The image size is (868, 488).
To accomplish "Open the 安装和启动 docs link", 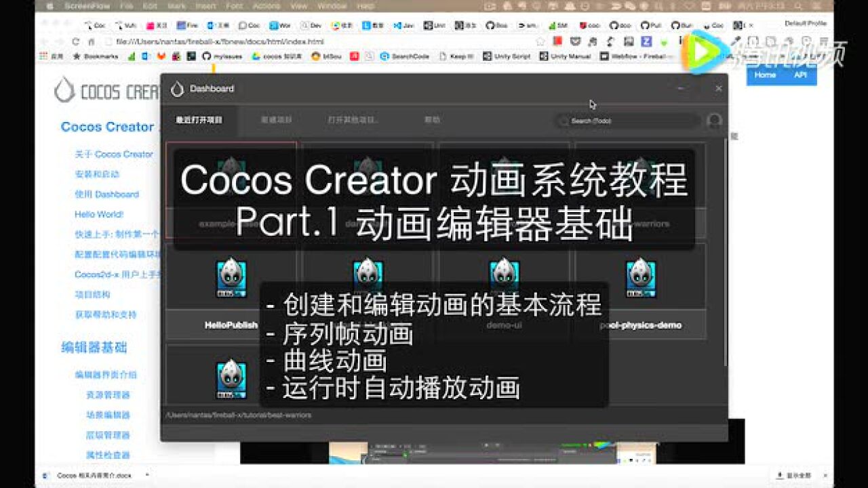I will point(97,174).
